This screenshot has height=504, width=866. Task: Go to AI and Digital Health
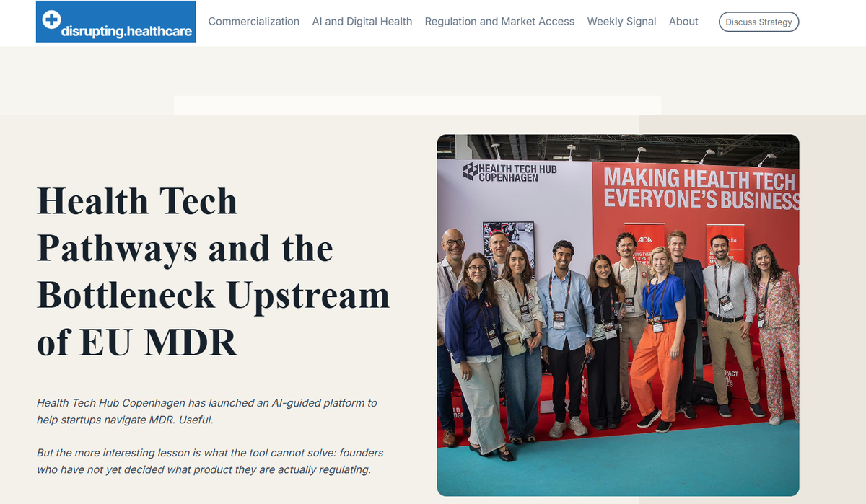(x=362, y=22)
